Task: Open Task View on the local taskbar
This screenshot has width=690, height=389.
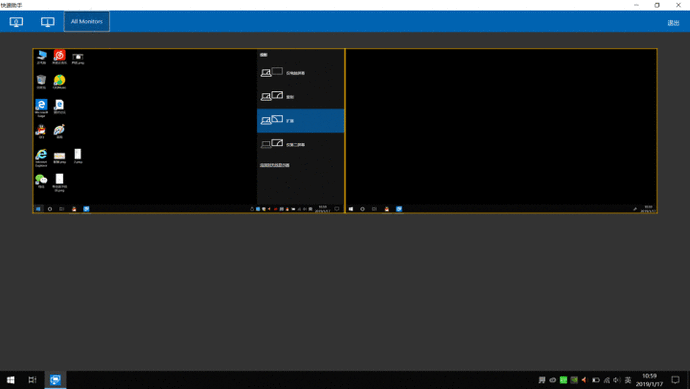Action: 33,380
